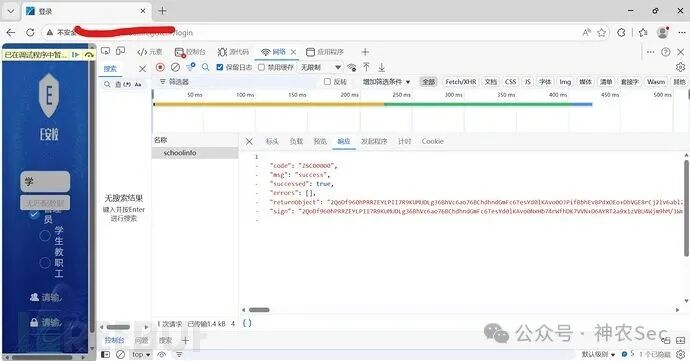Toggle the device emulation icon
The width and height of the screenshot is (690, 361).
click(x=121, y=51)
